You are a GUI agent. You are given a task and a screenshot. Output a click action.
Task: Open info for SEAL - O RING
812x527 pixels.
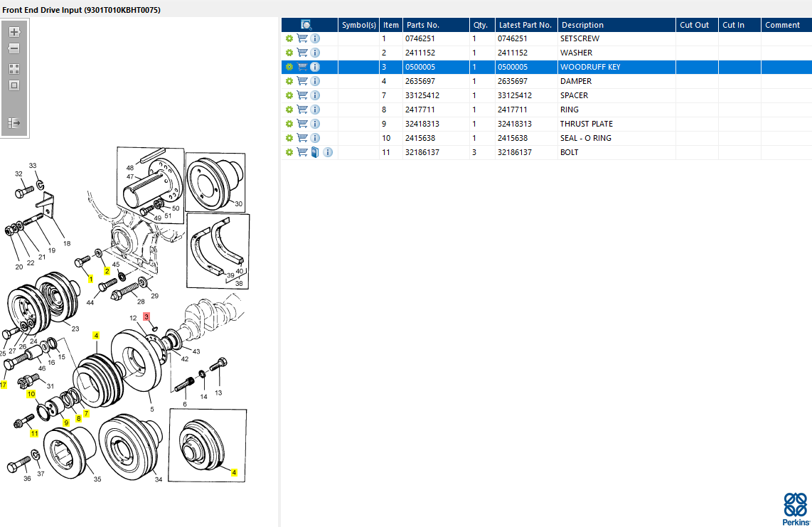pyautogui.click(x=315, y=138)
